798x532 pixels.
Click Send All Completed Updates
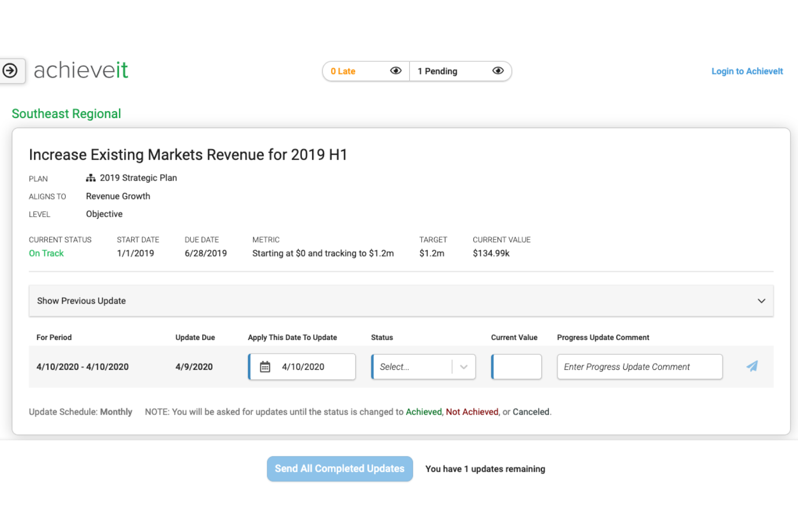(x=339, y=468)
